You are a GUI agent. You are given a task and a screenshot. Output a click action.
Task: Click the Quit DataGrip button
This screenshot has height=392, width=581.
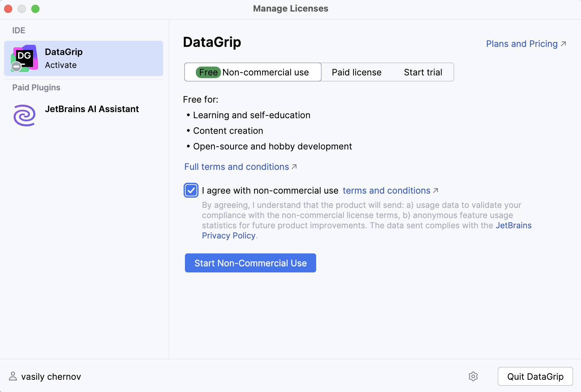coord(535,376)
